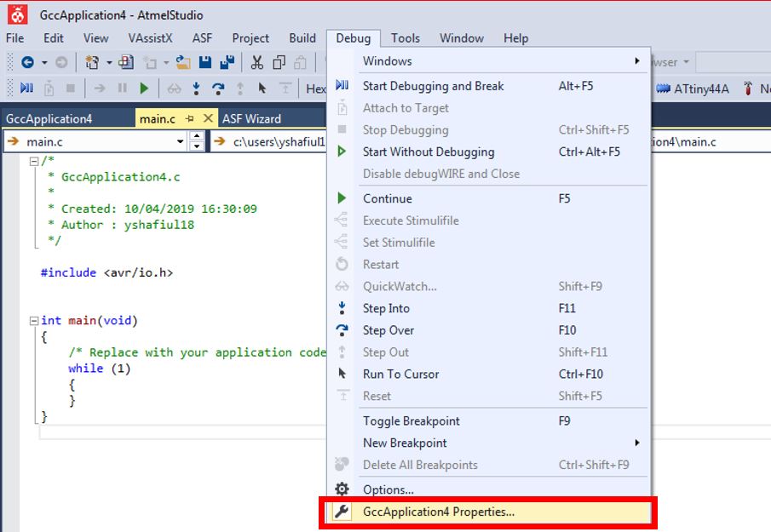Open the Tools menu
Image resolution: width=771 pixels, height=532 pixels.
406,37
